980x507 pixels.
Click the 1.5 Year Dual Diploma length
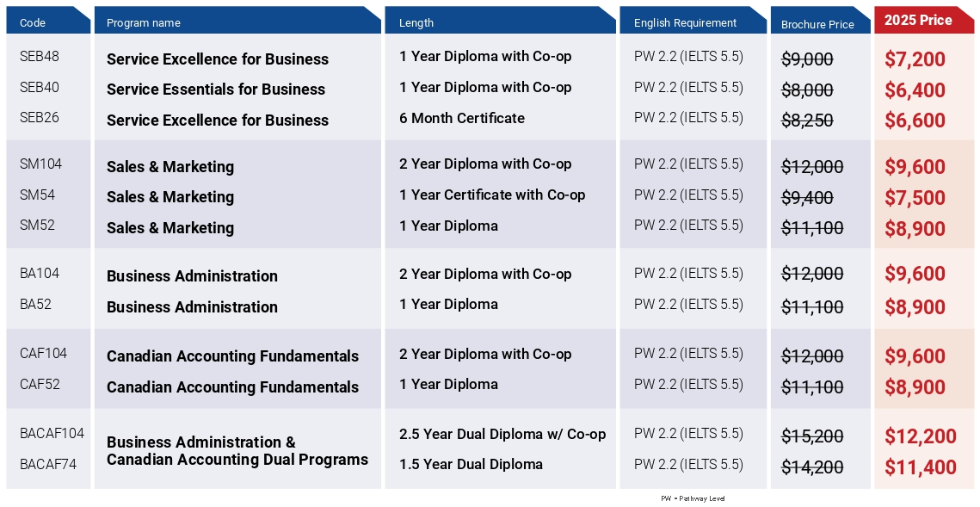(471, 465)
